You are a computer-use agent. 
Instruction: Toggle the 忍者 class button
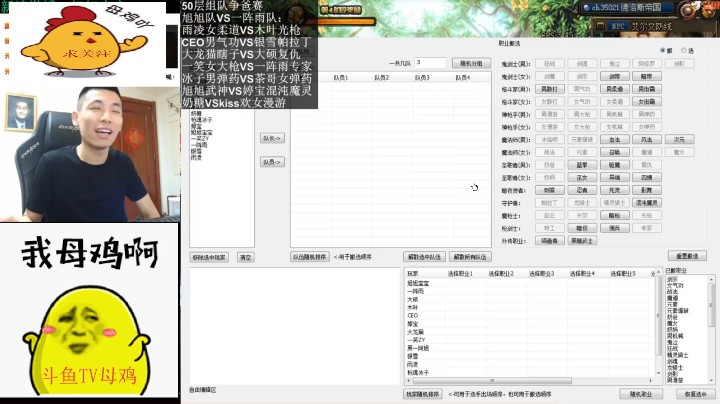(x=582, y=190)
